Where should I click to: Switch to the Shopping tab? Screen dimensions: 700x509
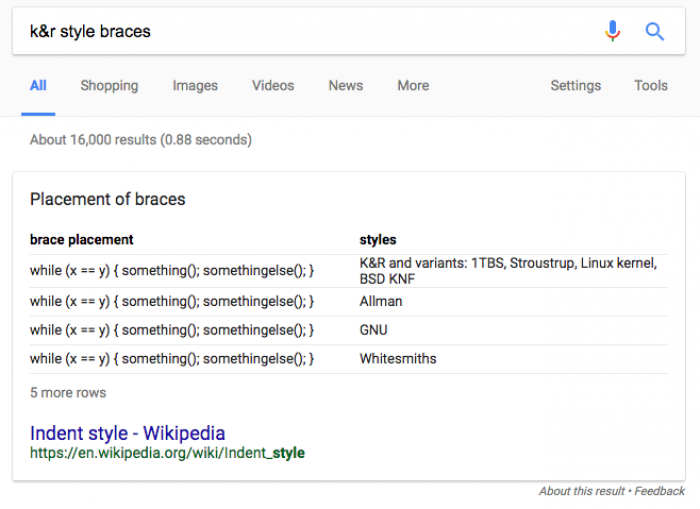pyautogui.click(x=109, y=85)
